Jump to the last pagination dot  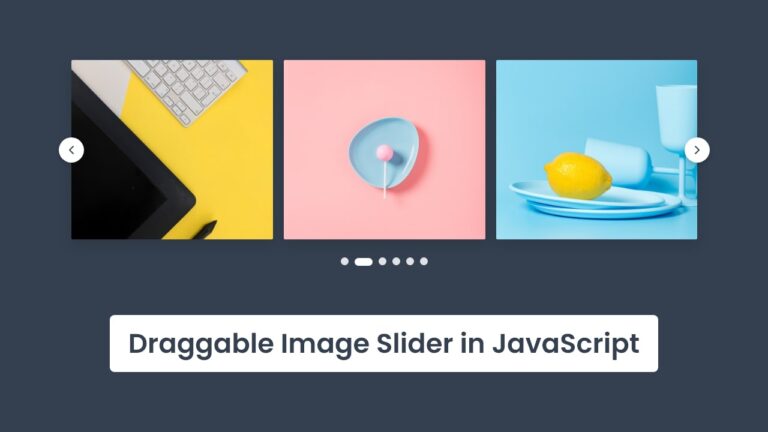[424, 262]
